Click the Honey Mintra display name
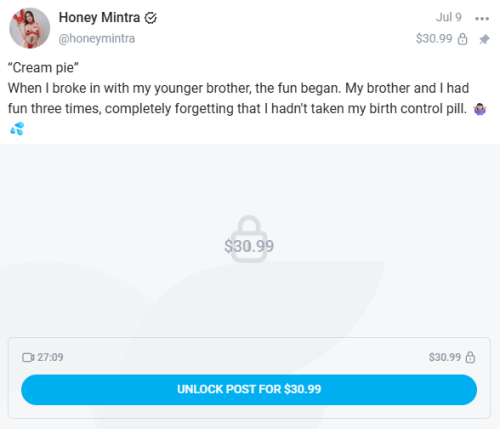Image resolution: width=500 pixels, height=429 pixels. (99, 17)
